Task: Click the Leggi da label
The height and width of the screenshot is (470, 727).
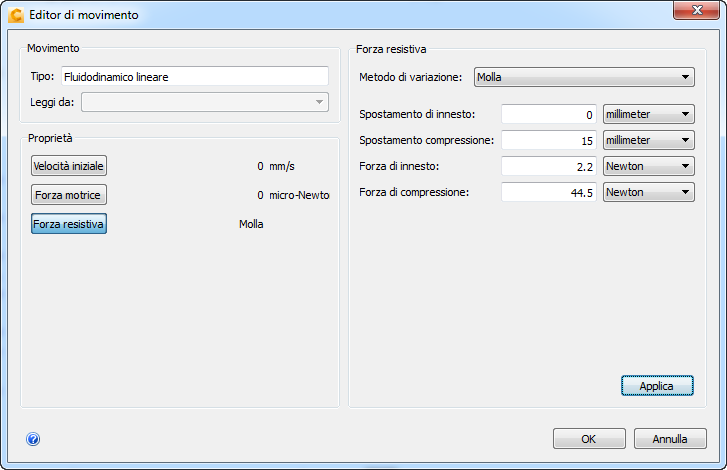Action: [x=52, y=102]
